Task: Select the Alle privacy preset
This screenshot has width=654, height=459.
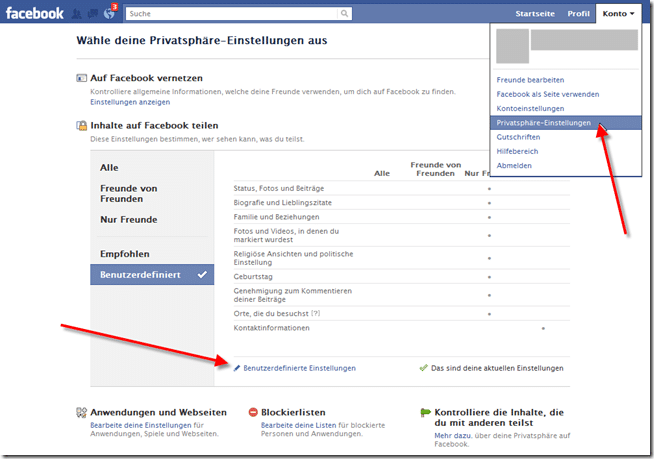Action: 109,167
